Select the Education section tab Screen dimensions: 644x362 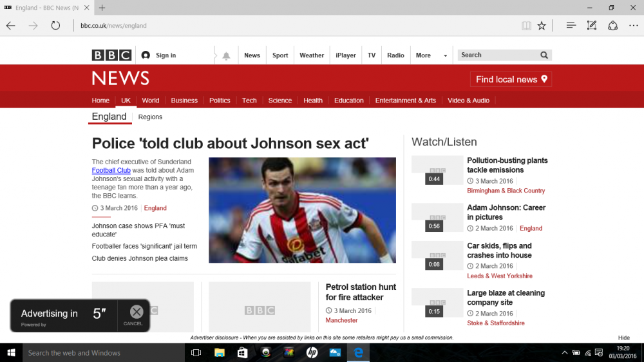[x=348, y=100]
